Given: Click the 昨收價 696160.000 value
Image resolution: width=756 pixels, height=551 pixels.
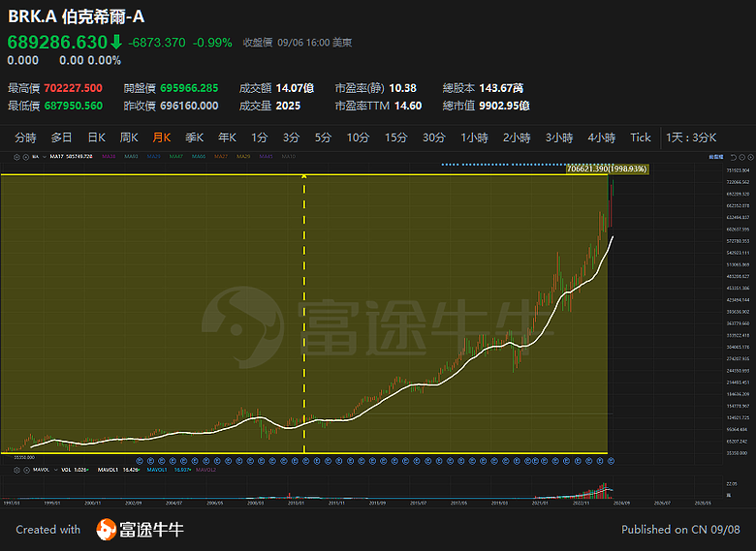Looking at the screenshot, I should coord(189,106).
